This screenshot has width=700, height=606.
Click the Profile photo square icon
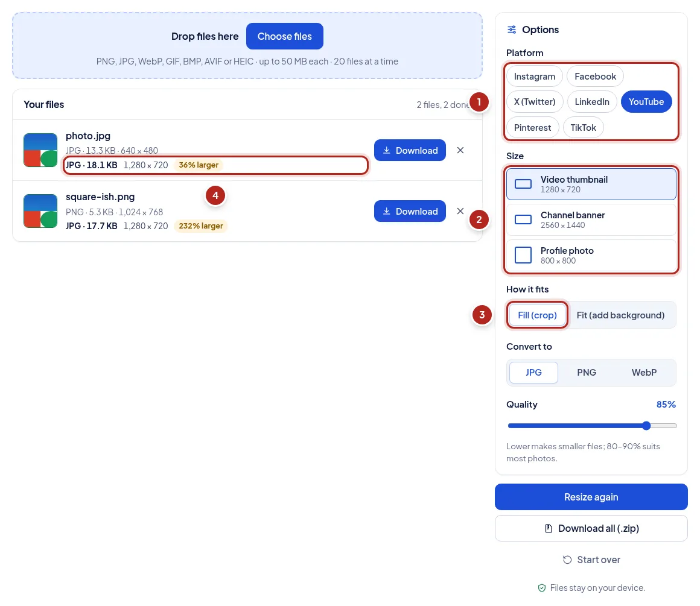tap(523, 255)
